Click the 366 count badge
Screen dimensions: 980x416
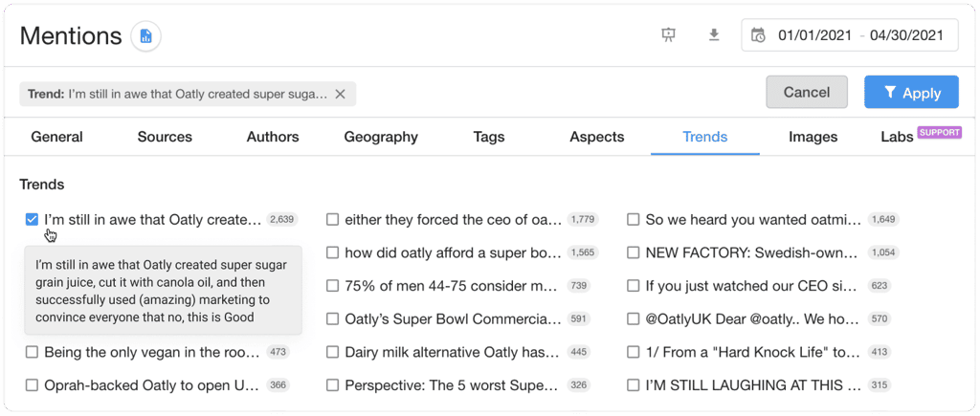point(278,385)
